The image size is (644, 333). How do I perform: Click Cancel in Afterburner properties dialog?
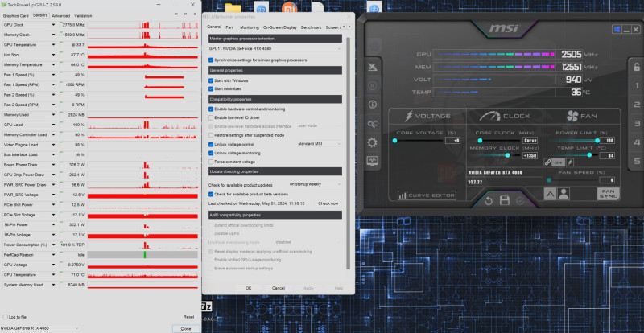click(278, 288)
